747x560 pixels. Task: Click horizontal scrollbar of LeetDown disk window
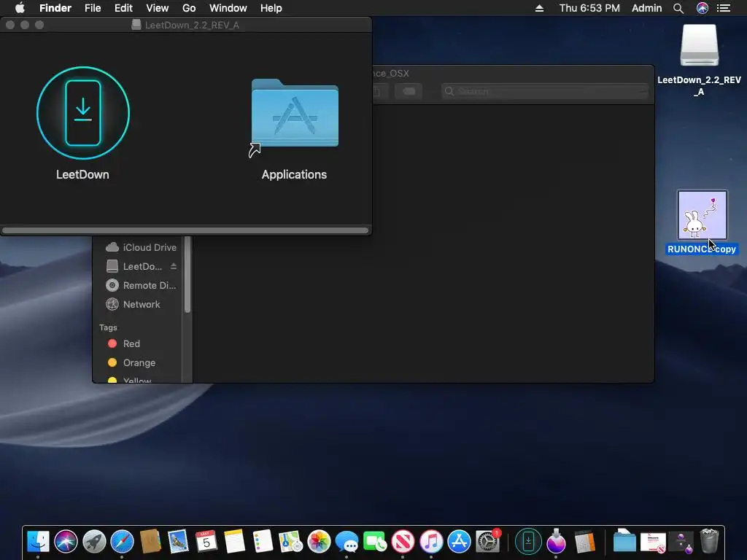[185, 230]
